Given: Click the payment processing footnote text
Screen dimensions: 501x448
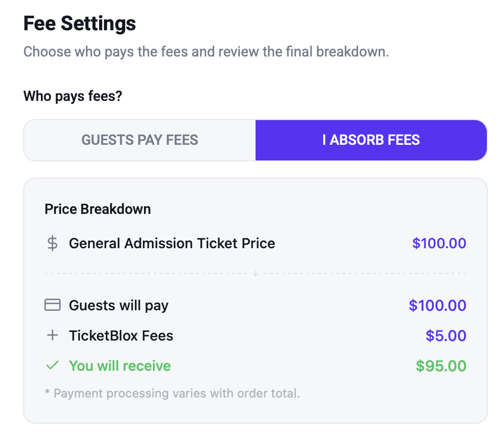Looking at the screenshot, I should pos(173,394).
